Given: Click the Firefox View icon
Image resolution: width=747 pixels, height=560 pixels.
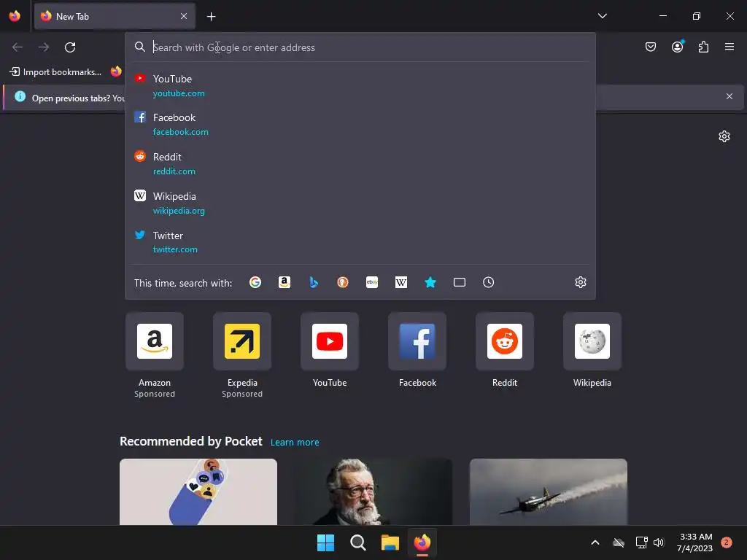Looking at the screenshot, I should [15, 16].
